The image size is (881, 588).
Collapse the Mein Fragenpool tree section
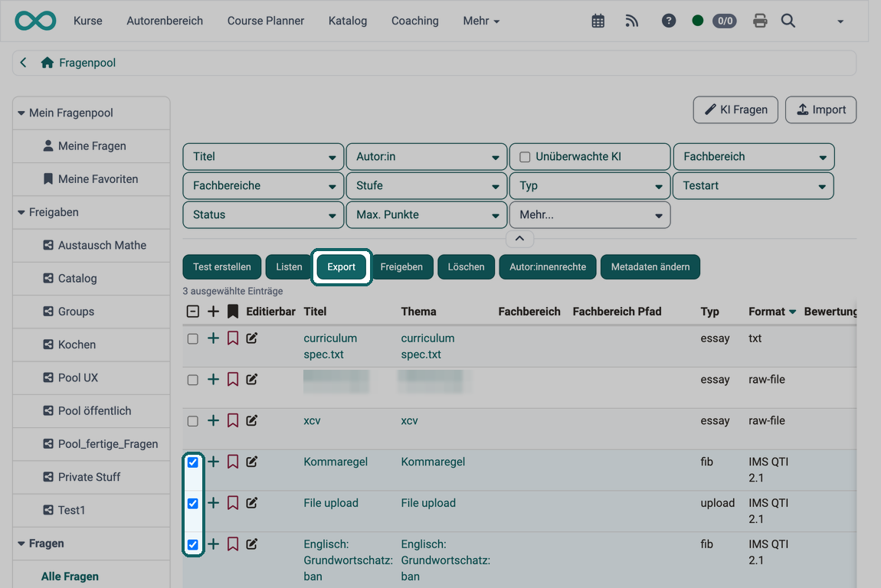(x=21, y=113)
